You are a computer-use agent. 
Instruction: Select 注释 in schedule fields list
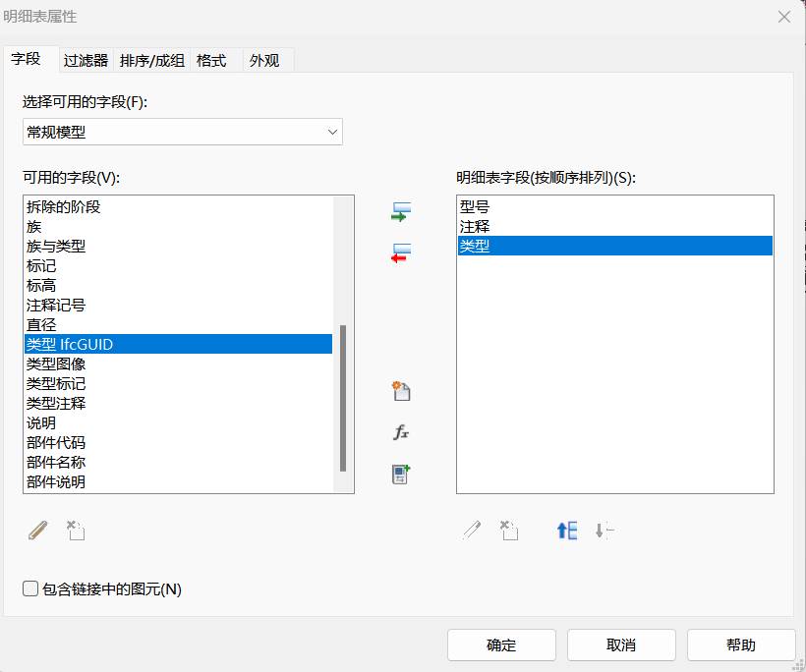click(x=474, y=227)
